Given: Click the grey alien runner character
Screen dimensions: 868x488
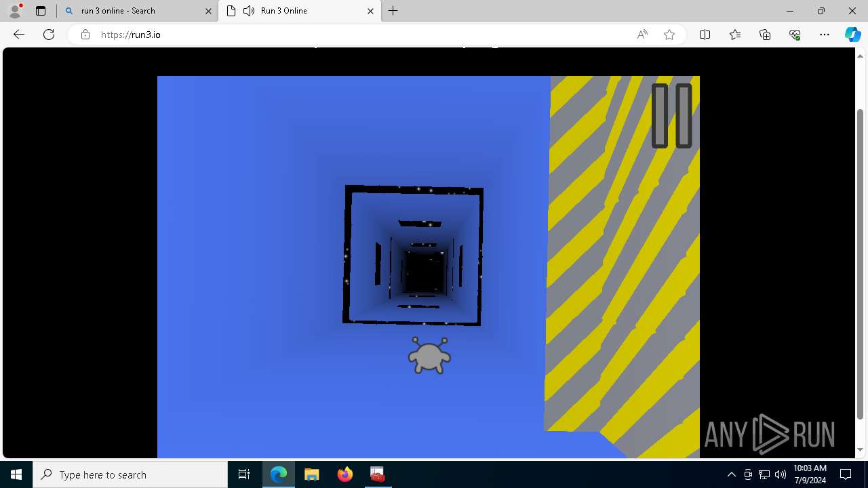Looking at the screenshot, I should tap(429, 355).
